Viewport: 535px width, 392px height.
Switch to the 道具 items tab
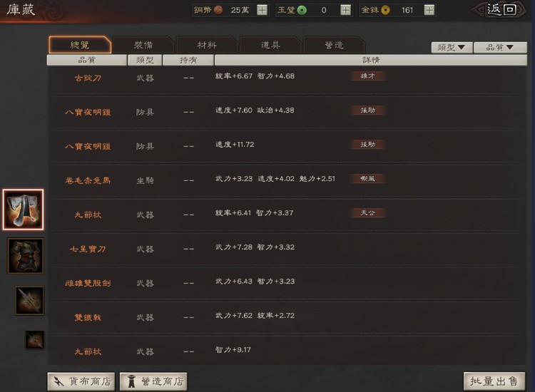[x=270, y=45]
